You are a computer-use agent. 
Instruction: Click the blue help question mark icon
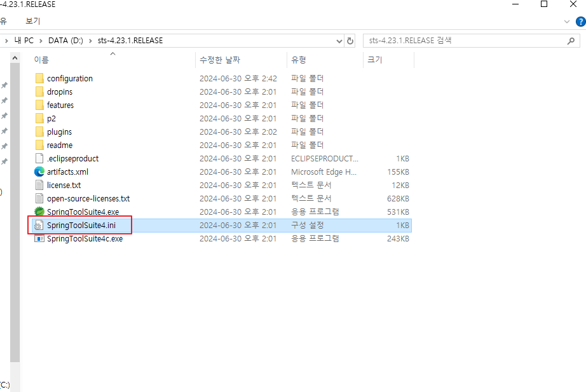[581, 22]
